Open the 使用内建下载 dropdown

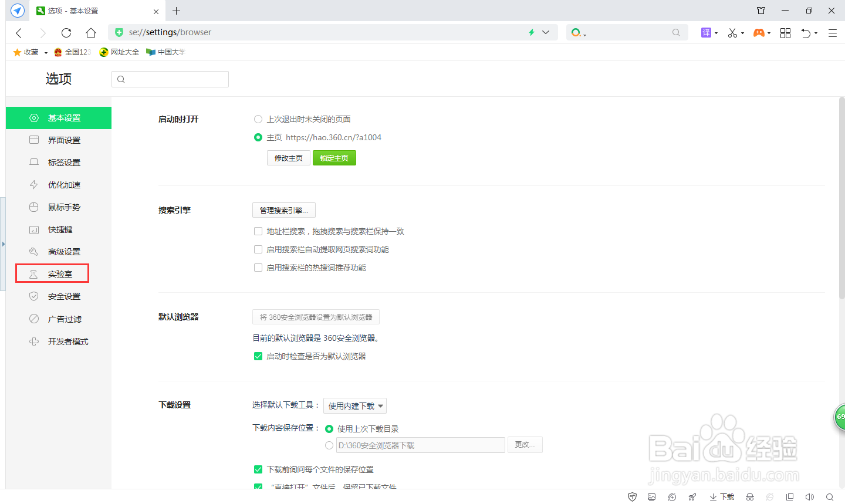[x=355, y=406]
